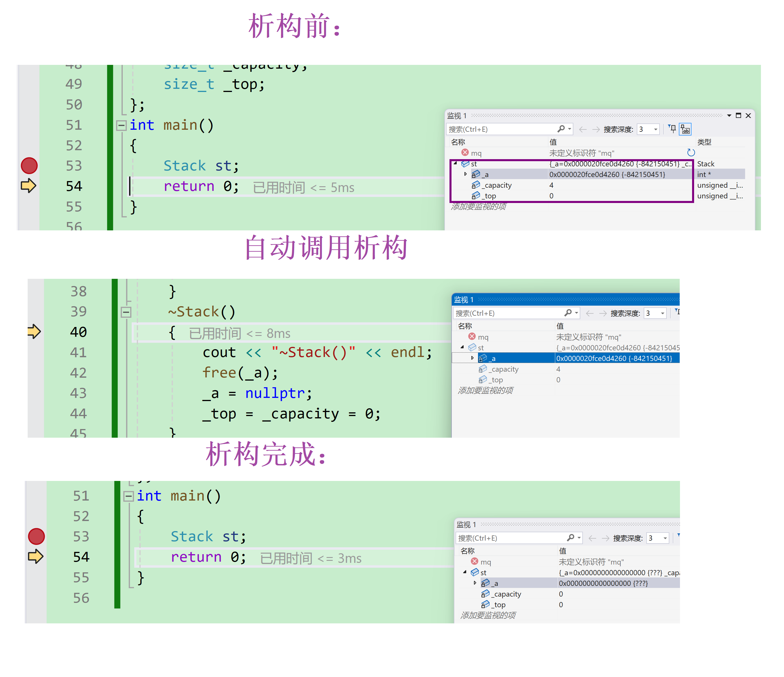This screenshot has width=784, height=677.
Task: Toggle the highlighted 'ab' tree view icon in top watch panel
Action: pyautogui.click(x=685, y=129)
